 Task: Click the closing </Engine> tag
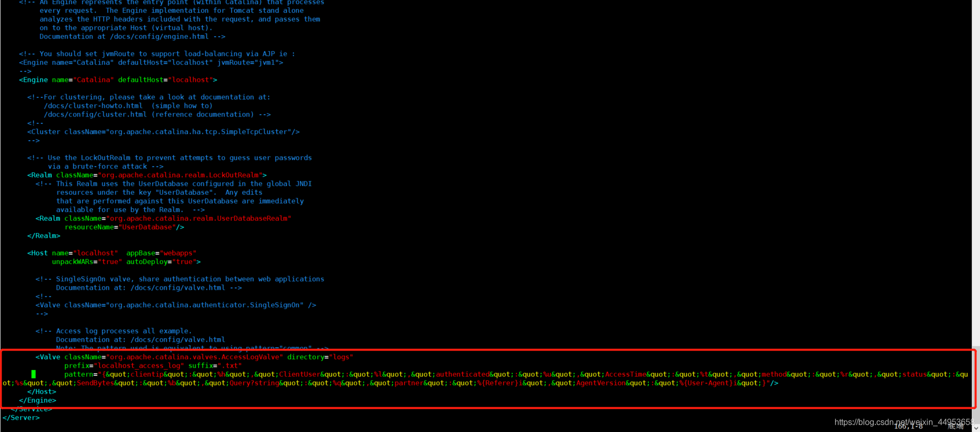click(38, 401)
